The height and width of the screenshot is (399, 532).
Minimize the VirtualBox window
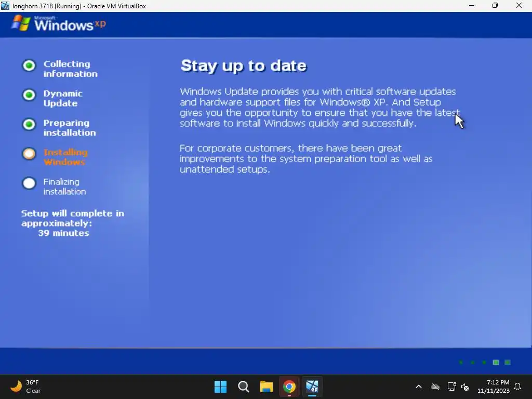pos(472,5)
